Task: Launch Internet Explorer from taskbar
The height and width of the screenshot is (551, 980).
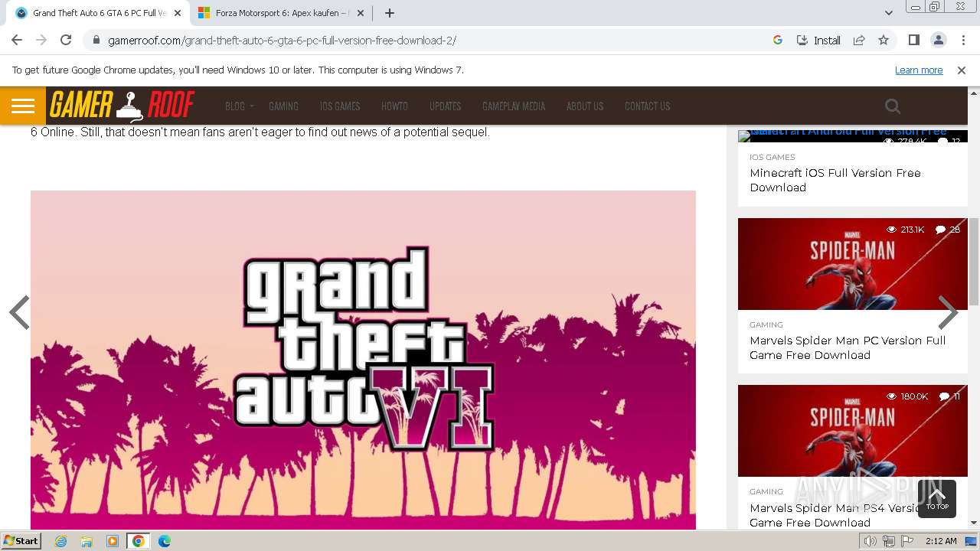Action: pos(60,541)
